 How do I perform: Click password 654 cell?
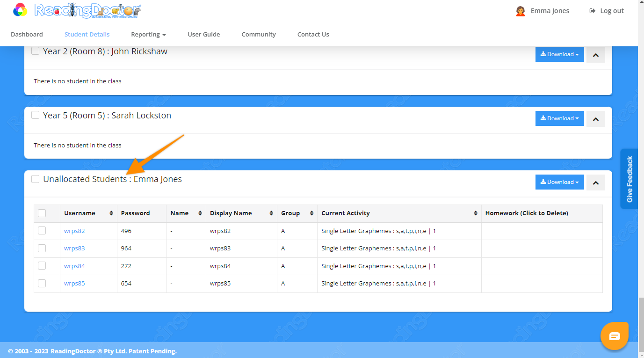(x=142, y=283)
